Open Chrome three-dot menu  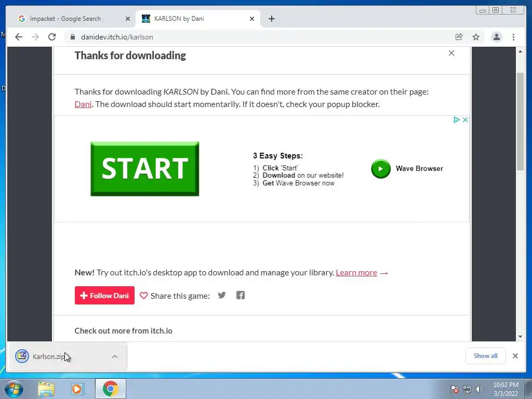(x=513, y=37)
